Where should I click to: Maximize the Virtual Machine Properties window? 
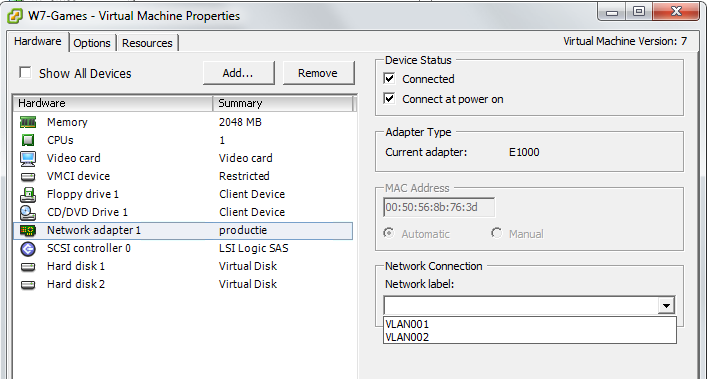(x=638, y=12)
